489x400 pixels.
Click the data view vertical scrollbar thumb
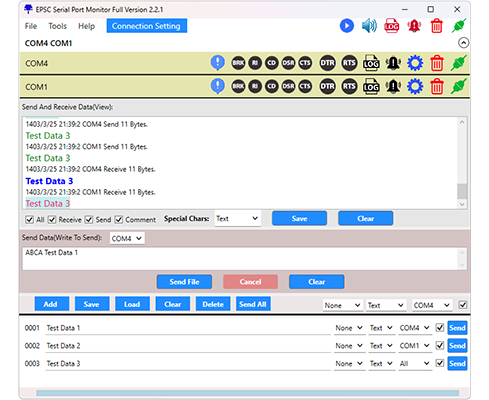pyautogui.click(x=462, y=191)
